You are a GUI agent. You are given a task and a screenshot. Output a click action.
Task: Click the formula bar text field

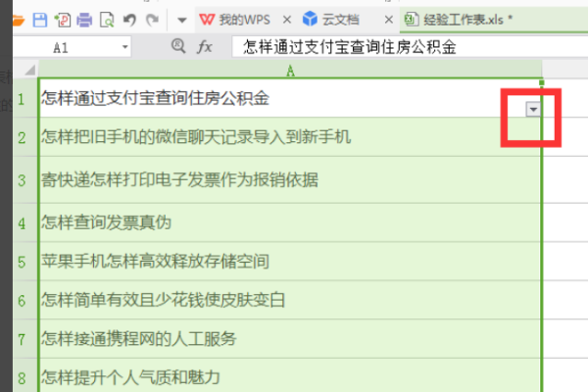[410, 47]
